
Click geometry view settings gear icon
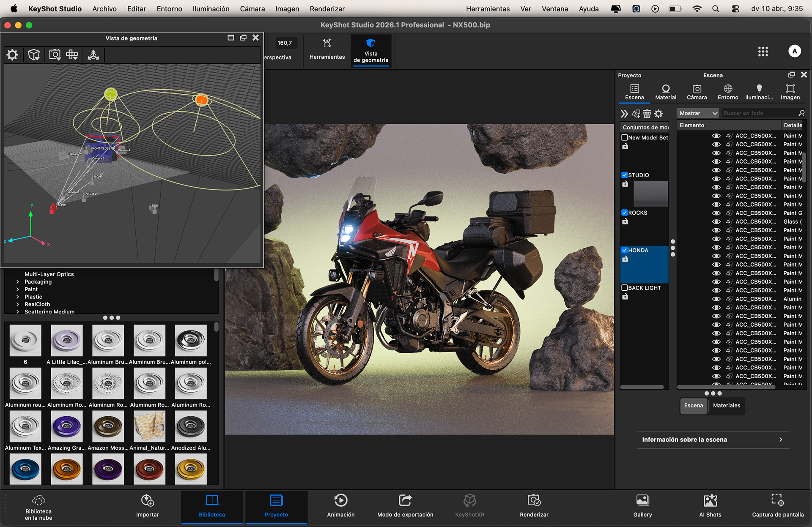13,55
